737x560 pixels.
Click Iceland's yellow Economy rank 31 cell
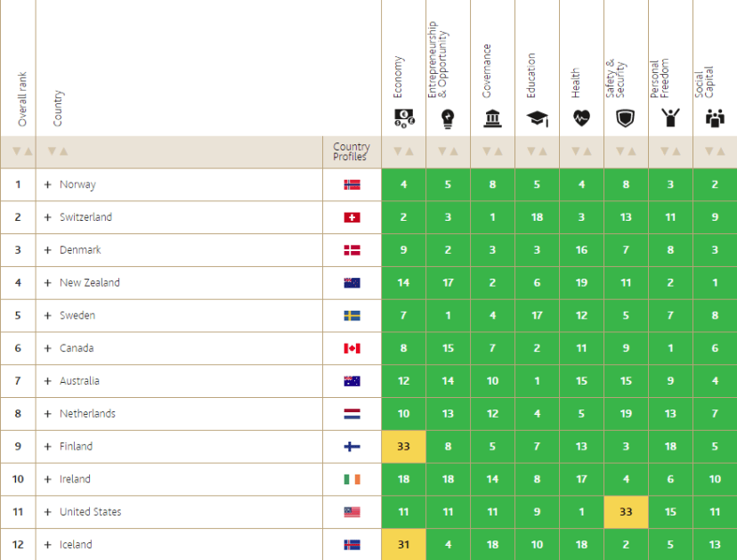click(x=403, y=544)
